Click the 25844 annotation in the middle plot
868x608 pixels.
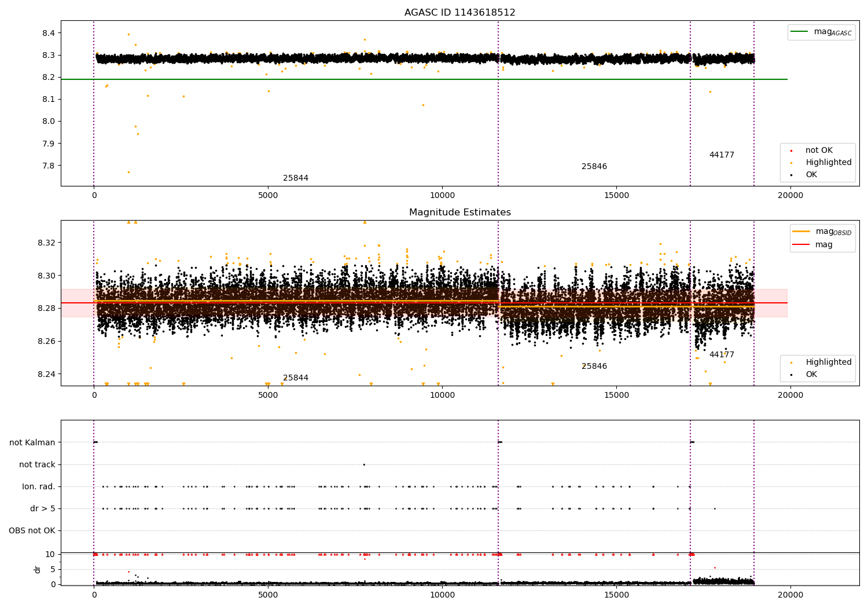coord(296,378)
